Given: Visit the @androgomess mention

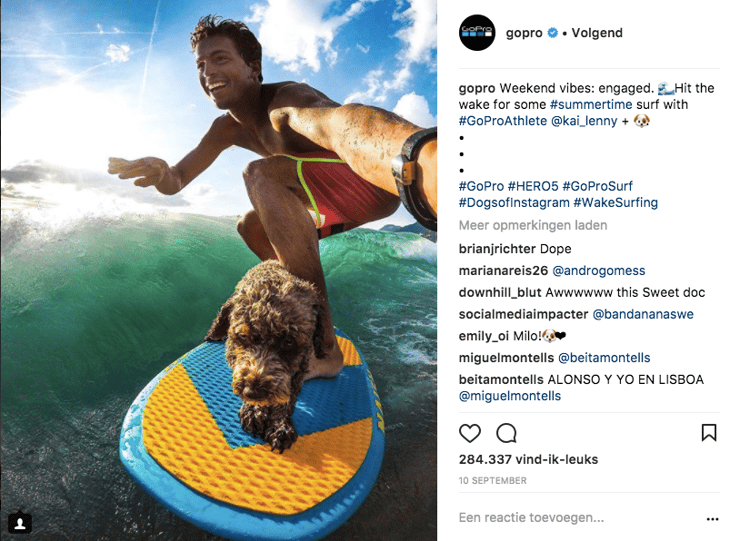Looking at the screenshot, I should tap(598, 270).
